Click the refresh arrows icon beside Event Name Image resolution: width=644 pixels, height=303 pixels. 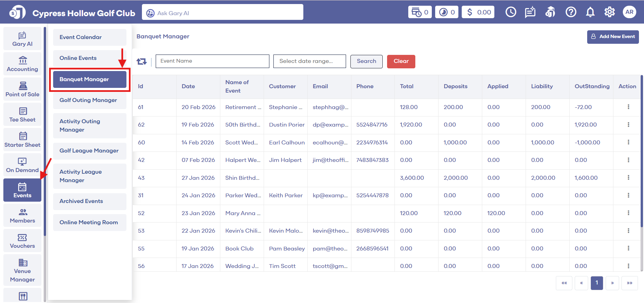tap(142, 61)
